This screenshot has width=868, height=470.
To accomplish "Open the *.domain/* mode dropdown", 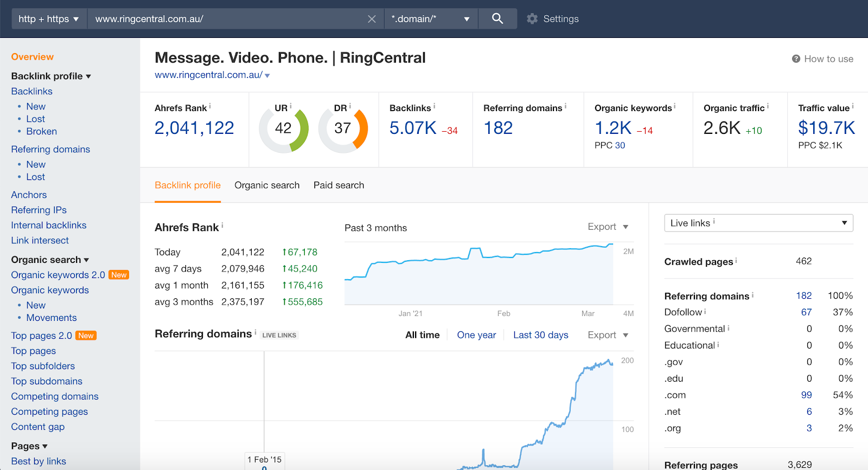I will (430, 19).
